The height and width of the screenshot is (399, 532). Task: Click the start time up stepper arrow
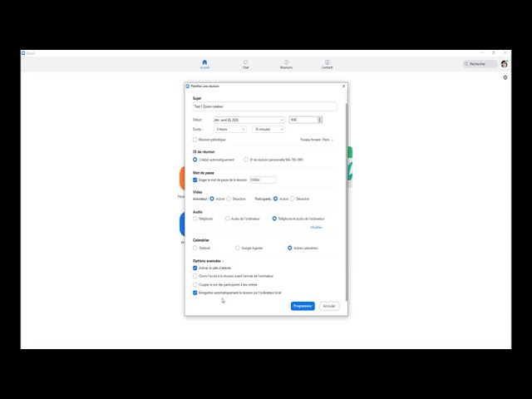319,118
